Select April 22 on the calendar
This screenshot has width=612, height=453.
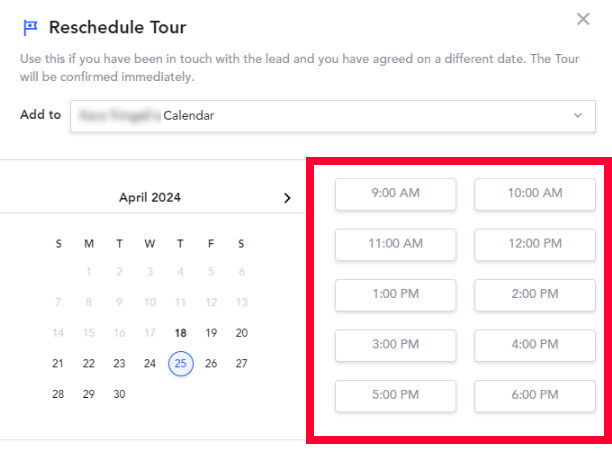(89, 364)
